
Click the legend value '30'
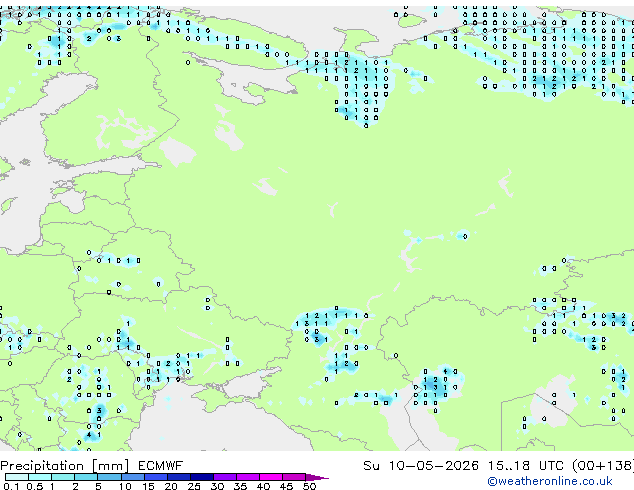point(217,486)
